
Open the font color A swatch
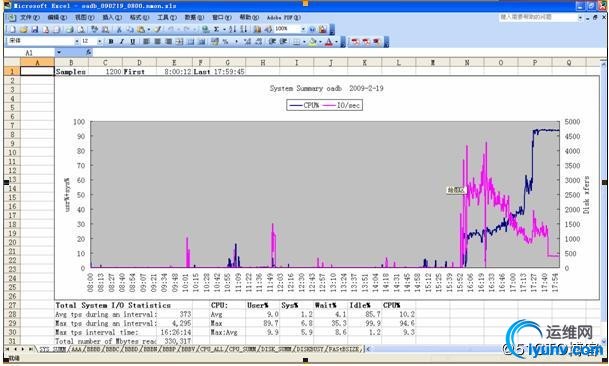point(329,42)
